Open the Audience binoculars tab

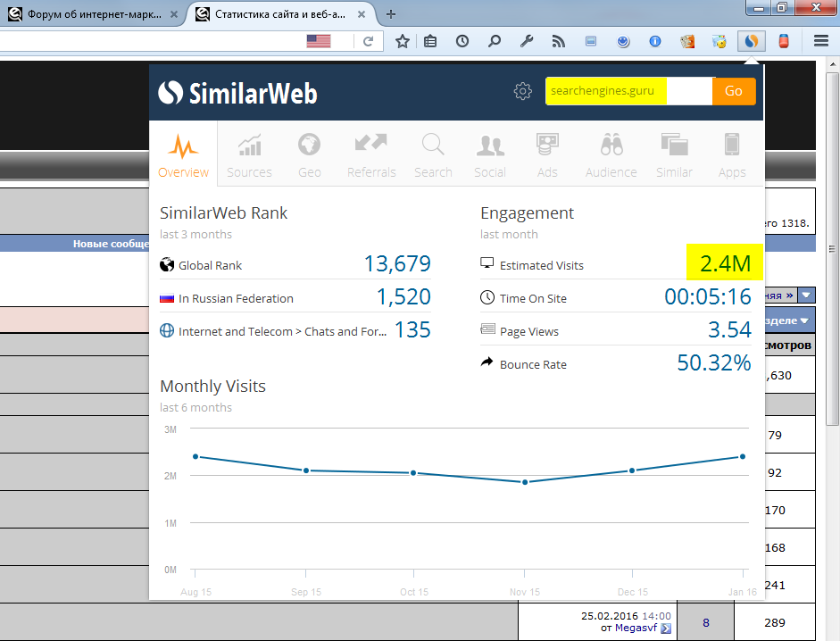click(611, 155)
